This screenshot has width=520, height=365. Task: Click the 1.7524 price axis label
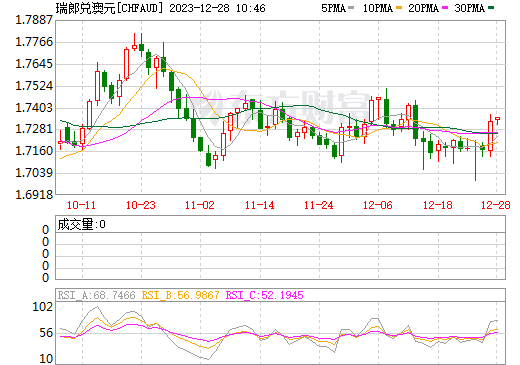click(34, 86)
